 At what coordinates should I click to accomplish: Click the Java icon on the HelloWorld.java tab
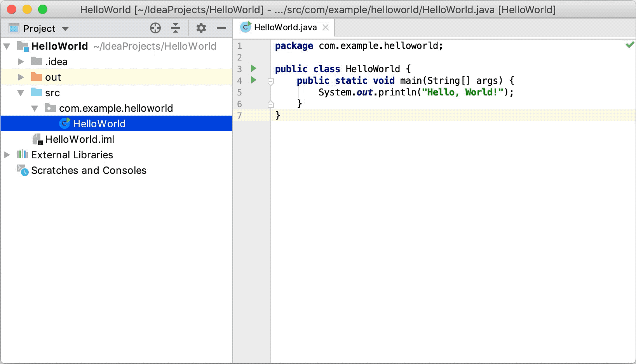[245, 27]
